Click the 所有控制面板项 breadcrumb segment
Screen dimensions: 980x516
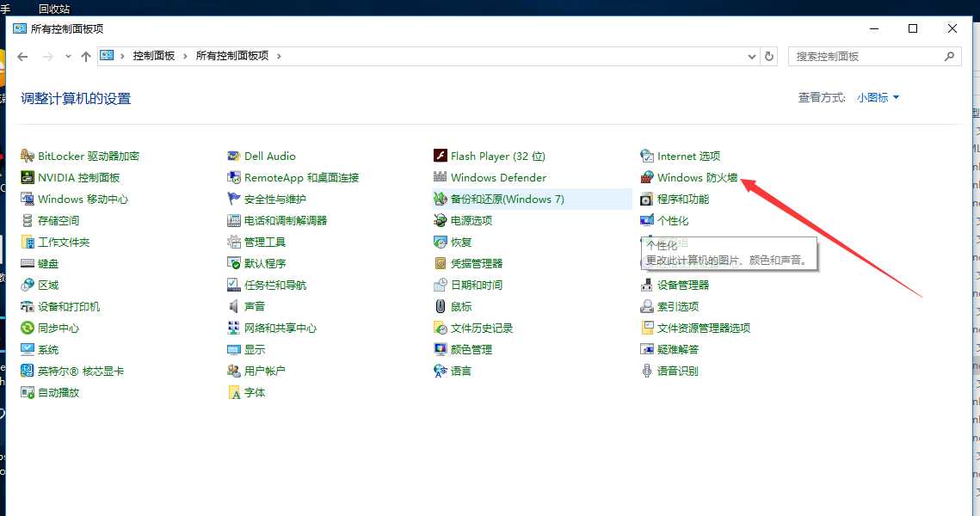coord(232,56)
